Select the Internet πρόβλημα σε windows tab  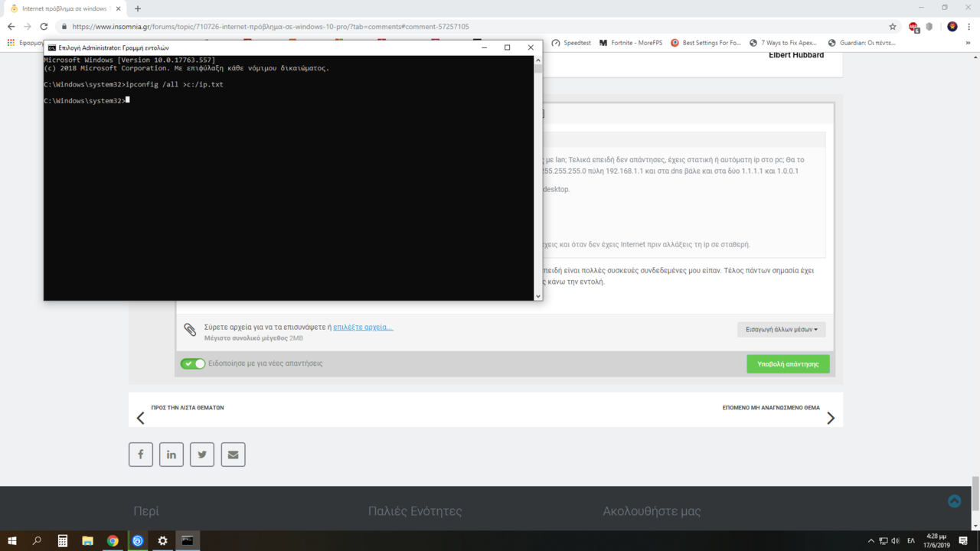[64, 8]
